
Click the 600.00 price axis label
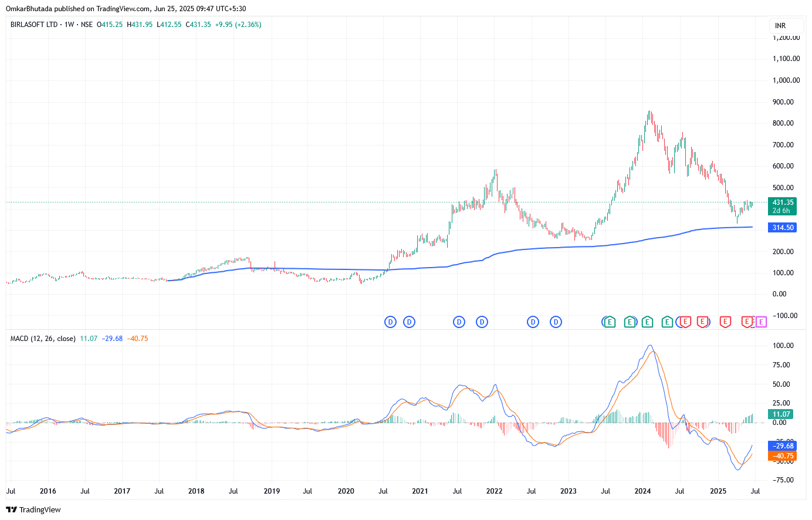pos(783,166)
